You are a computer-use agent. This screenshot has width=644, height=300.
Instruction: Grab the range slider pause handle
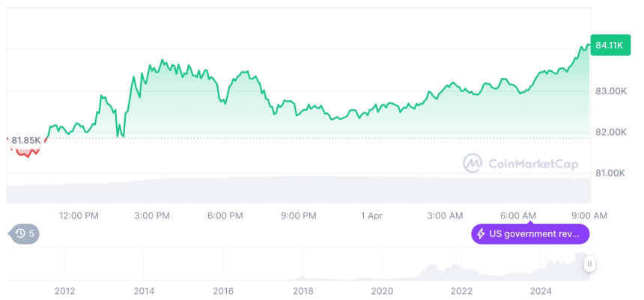click(590, 263)
